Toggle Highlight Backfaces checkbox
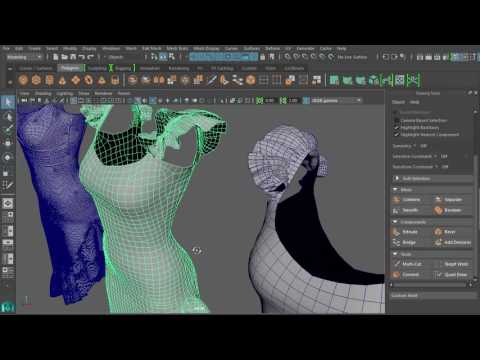Image resolution: width=480 pixels, height=360 pixels. point(396,128)
